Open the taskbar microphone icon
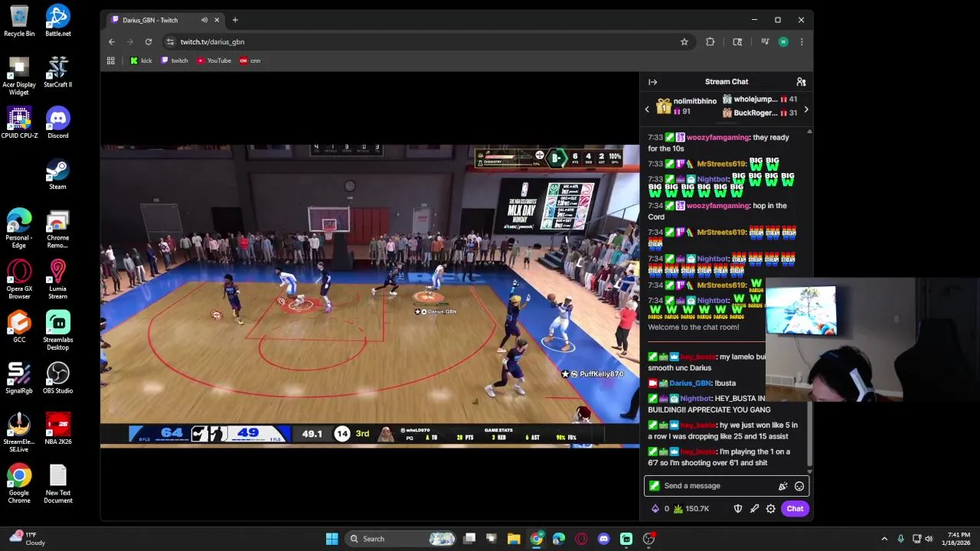980x551 pixels. tap(900, 539)
